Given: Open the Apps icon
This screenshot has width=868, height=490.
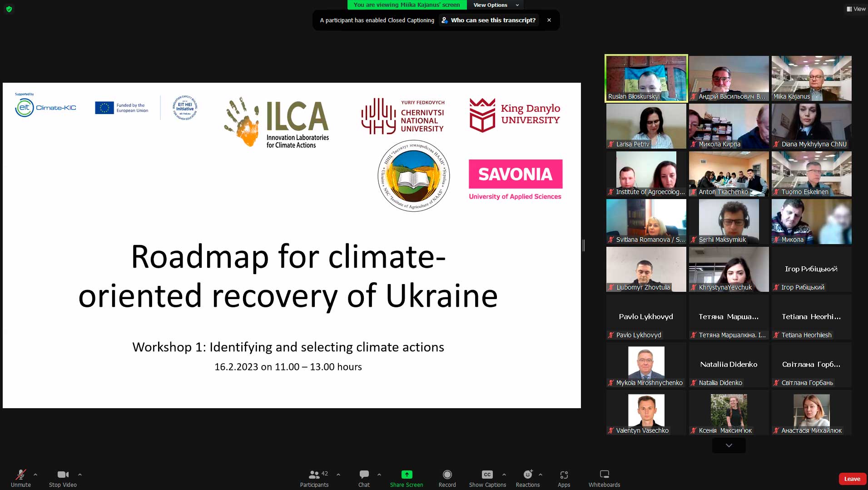Looking at the screenshot, I should pos(564,475).
